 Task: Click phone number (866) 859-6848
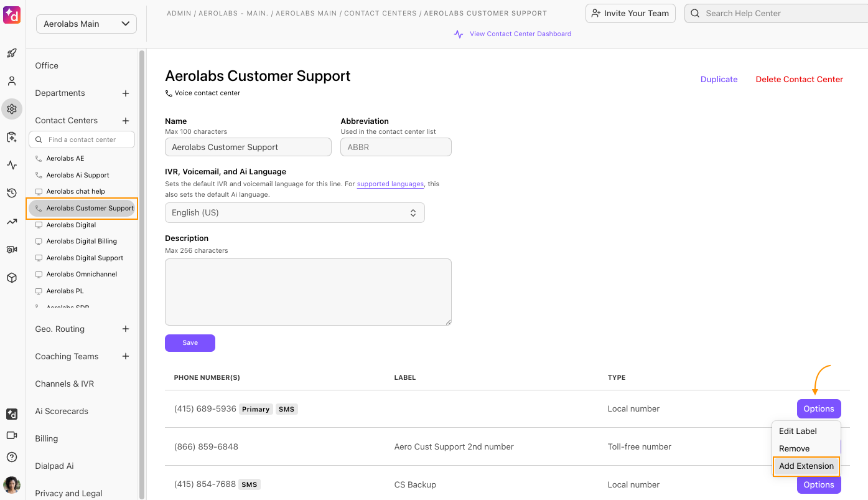point(206,447)
